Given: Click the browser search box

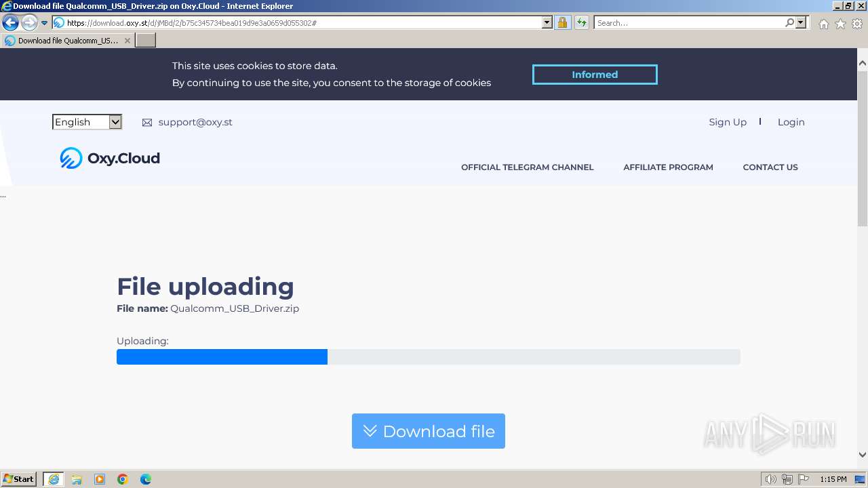Looking at the screenshot, I should click(x=689, y=23).
